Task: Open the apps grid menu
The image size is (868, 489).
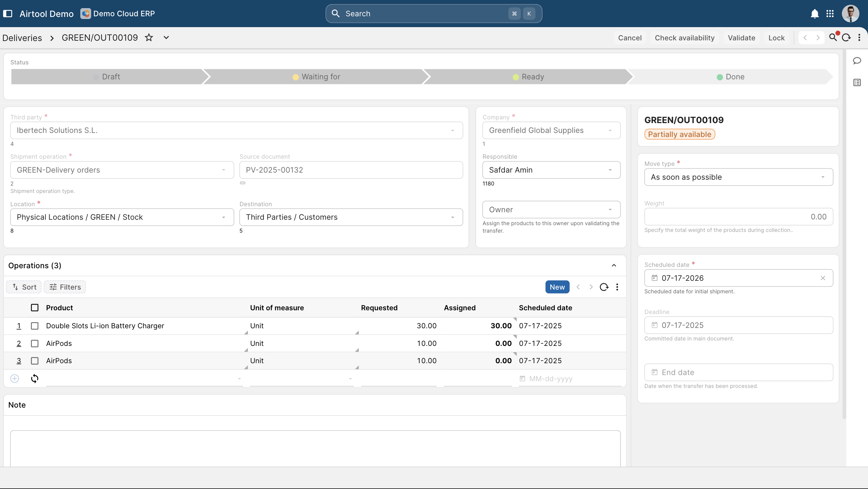Action: pyautogui.click(x=830, y=14)
